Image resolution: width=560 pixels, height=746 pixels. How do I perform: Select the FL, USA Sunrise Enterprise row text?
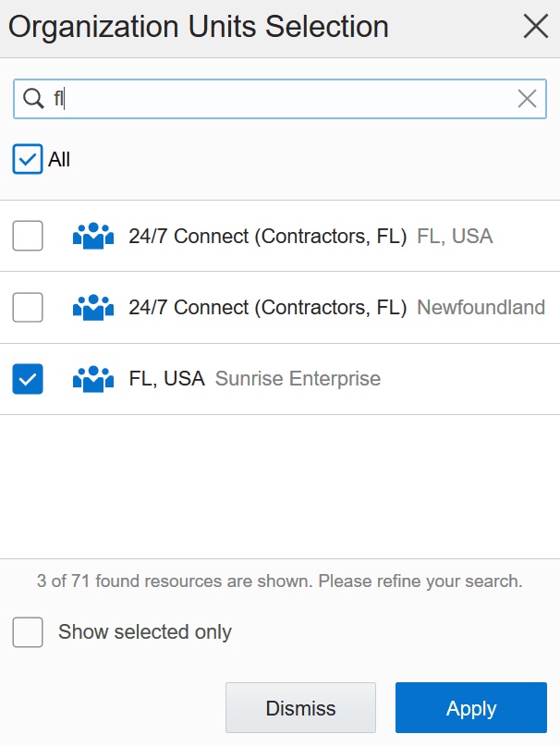[166, 379]
